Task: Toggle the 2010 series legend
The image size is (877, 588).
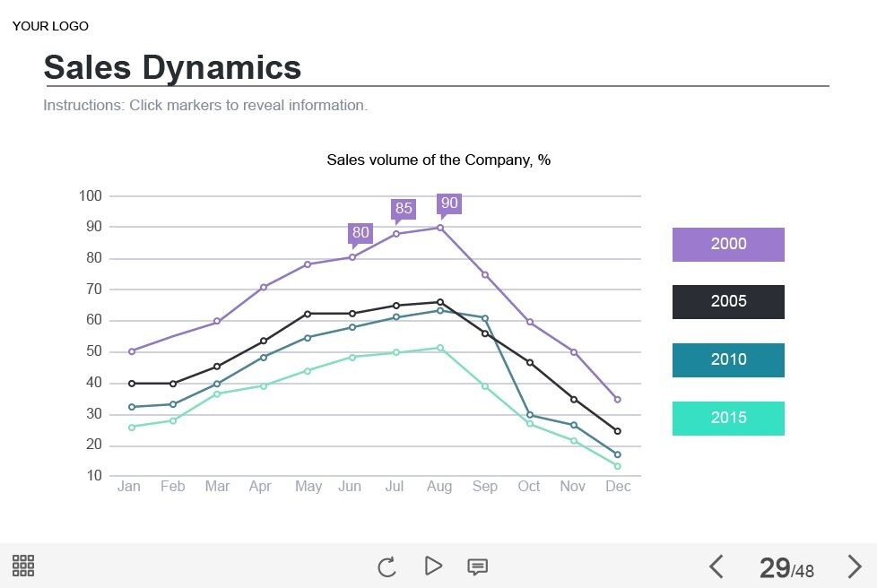Action: [728, 359]
